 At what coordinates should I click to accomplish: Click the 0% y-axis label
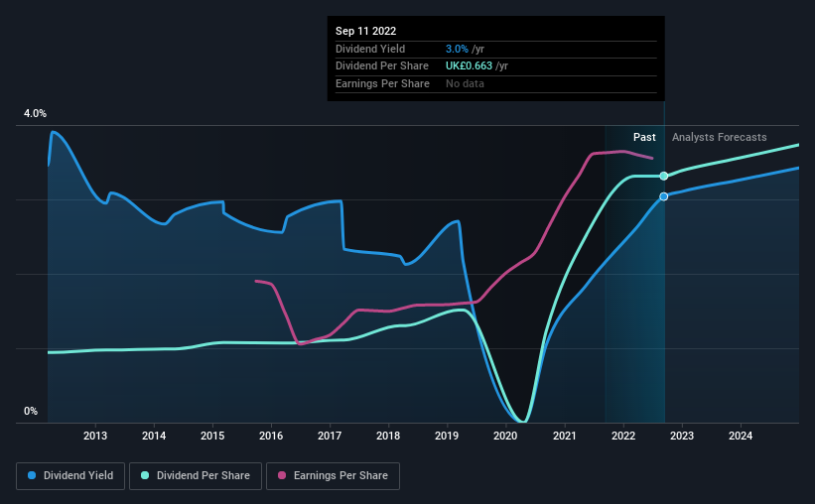tap(31, 411)
